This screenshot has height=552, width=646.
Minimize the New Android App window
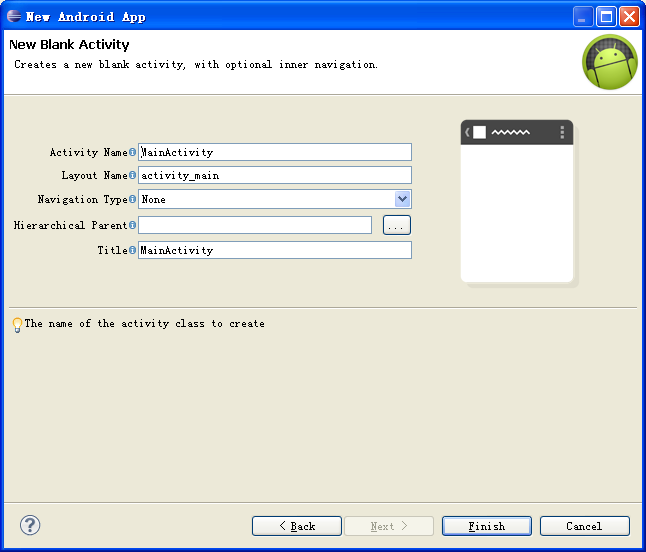pyautogui.click(x=583, y=16)
